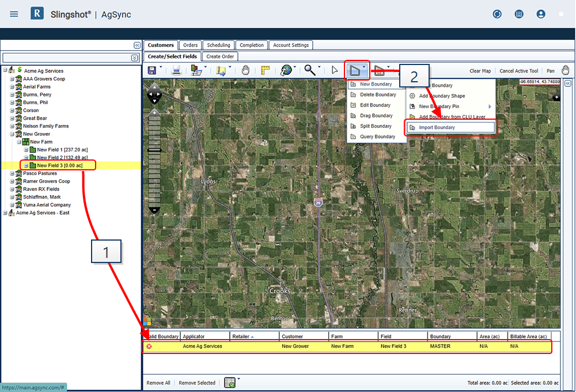Viewport: 576px width, 392px height.
Task: Click Cancel Active Tool
Action: [x=519, y=71]
